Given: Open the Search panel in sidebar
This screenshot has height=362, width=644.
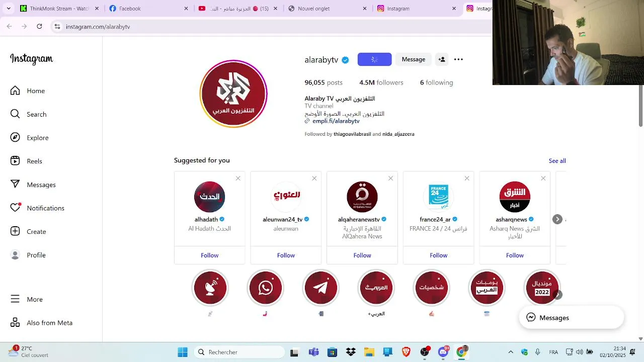Looking at the screenshot, I should click(29, 114).
